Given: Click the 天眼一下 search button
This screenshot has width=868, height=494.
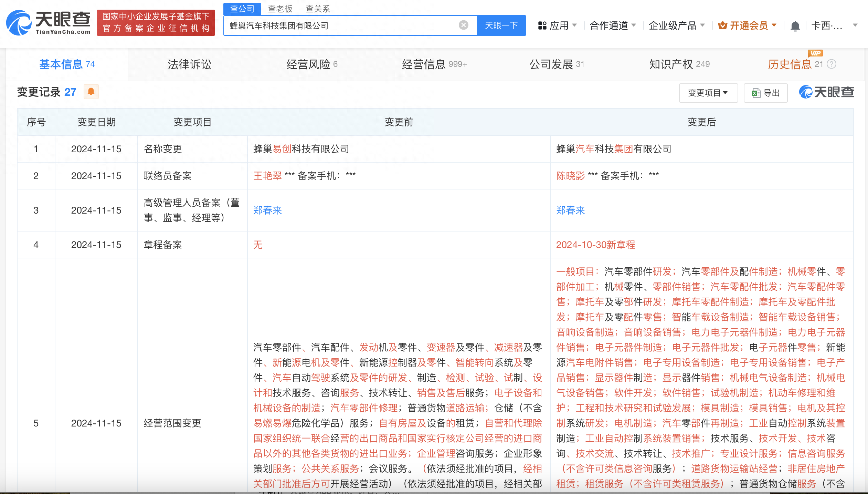Looking at the screenshot, I should pos(501,25).
